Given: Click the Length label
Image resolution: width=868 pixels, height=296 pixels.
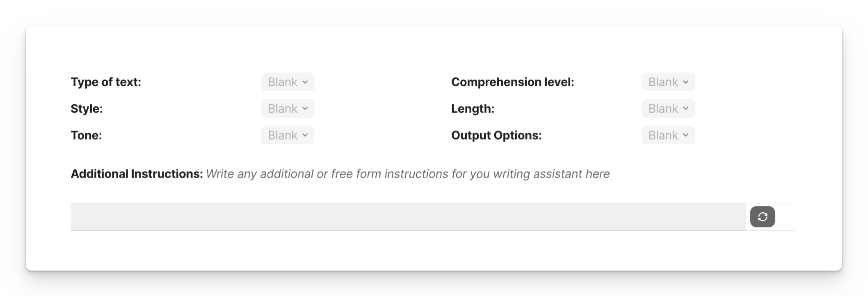Looking at the screenshot, I should click(x=473, y=109).
